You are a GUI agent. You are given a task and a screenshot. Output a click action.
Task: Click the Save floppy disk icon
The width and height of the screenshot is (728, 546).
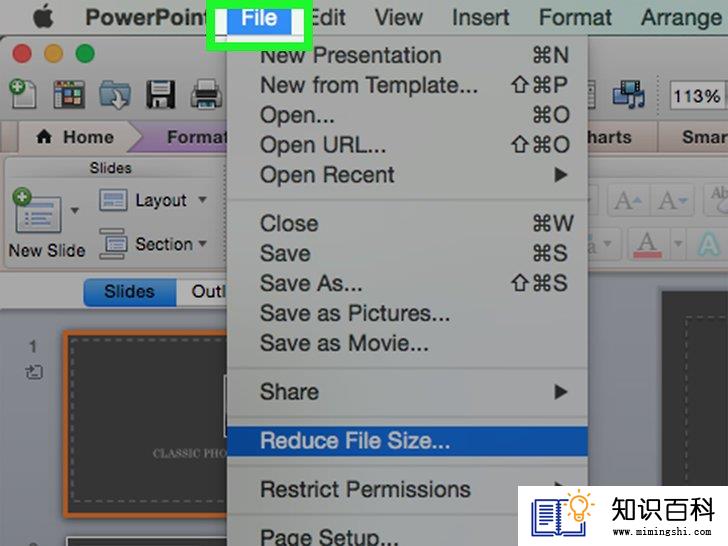tap(161, 94)
